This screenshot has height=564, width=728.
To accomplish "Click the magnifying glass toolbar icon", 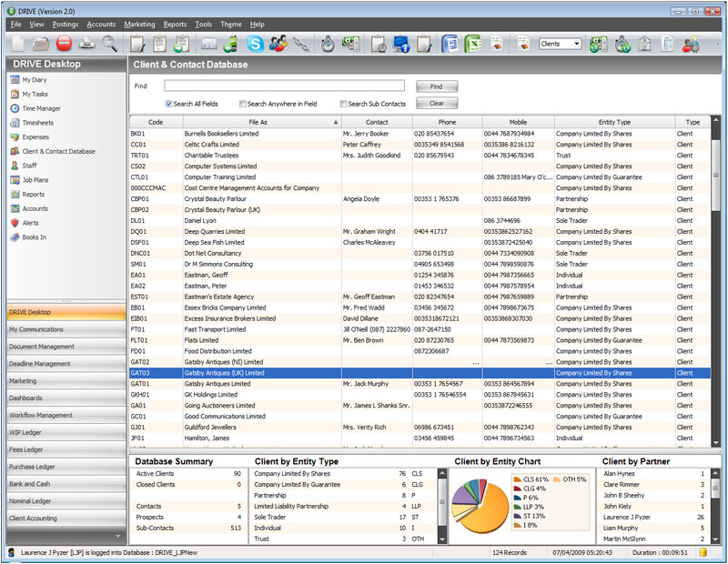I will tap(110, 44).
